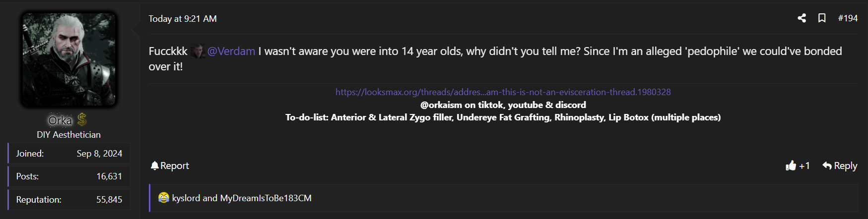Open Orka's profile avatar image
868x219 pixels.
(x=69, y=59)
